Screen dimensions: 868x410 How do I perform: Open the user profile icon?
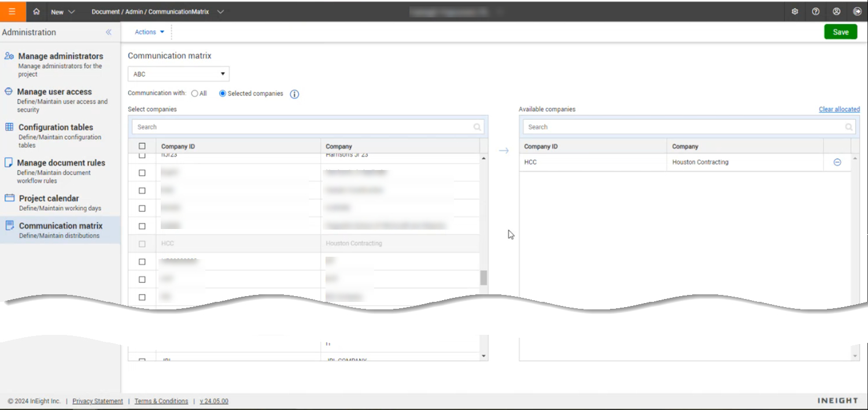(836, 12)
